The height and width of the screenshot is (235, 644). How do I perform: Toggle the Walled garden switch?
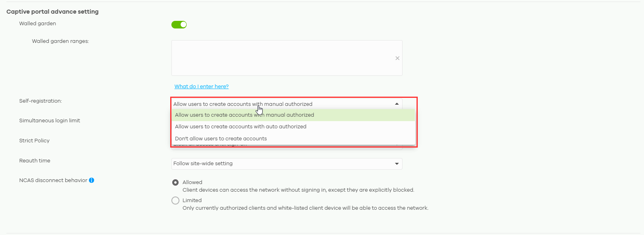179,25
